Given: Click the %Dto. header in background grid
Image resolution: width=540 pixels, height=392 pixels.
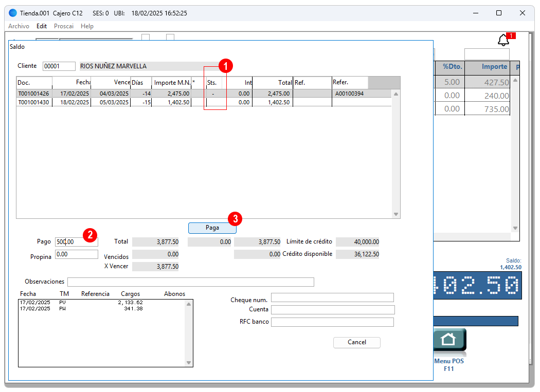Looking at the screenshot, I should 452,67.
